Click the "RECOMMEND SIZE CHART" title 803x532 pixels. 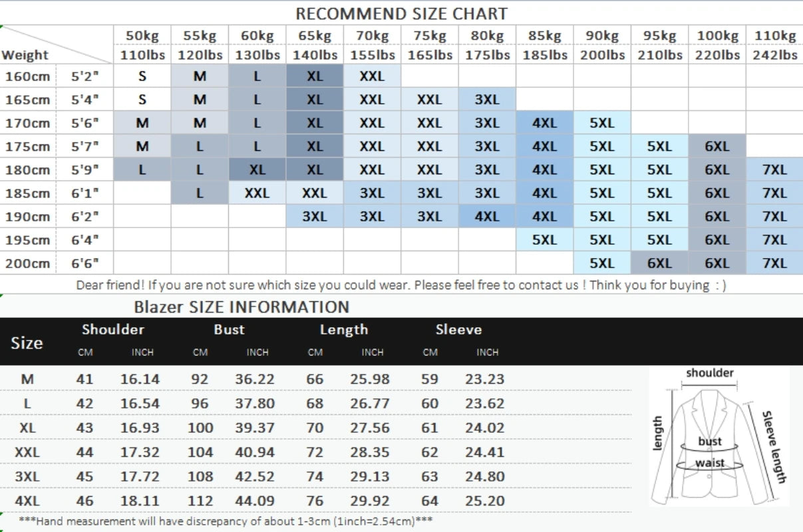[401, 13]
